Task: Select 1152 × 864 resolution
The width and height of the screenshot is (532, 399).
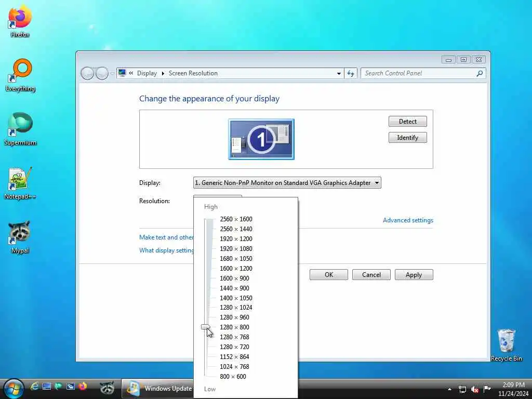Action: click(234, 356)
